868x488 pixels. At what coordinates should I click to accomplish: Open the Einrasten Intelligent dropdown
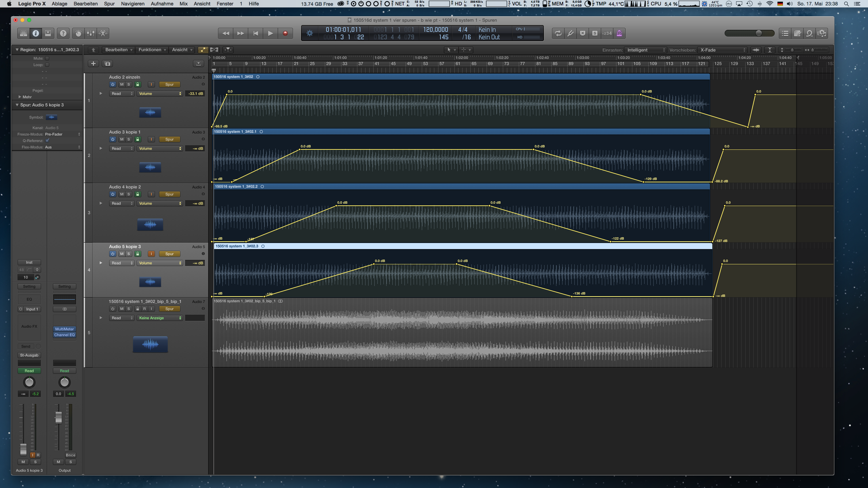pyautogui.click(x=646, y=50)
